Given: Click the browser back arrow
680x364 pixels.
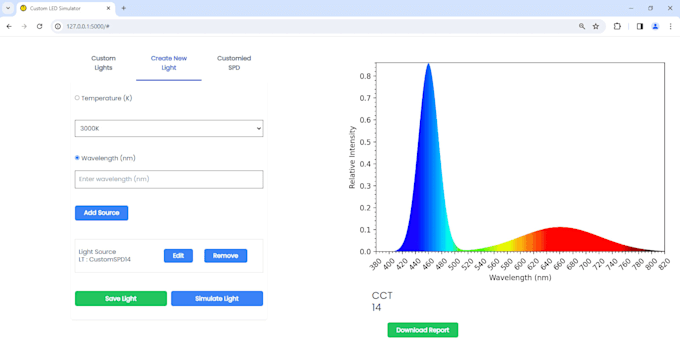Looking at the screenshot, I should (9, 26).
